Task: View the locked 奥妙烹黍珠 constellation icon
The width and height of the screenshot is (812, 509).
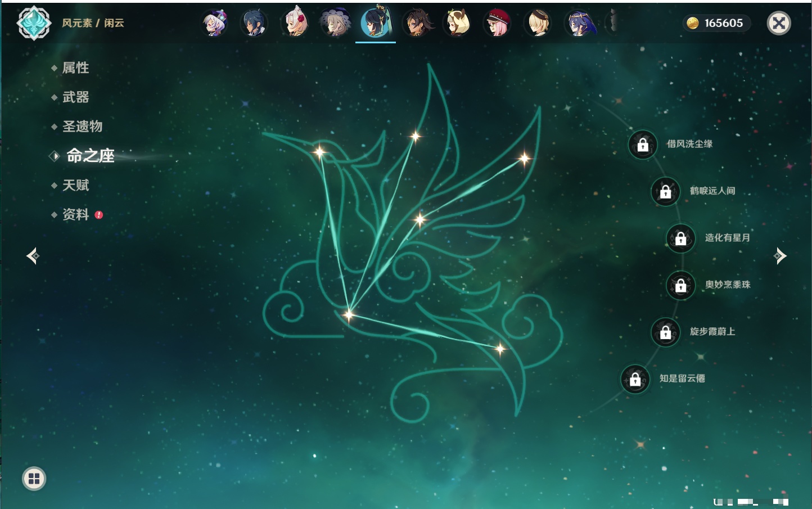Action: click(x=681, y=286)
